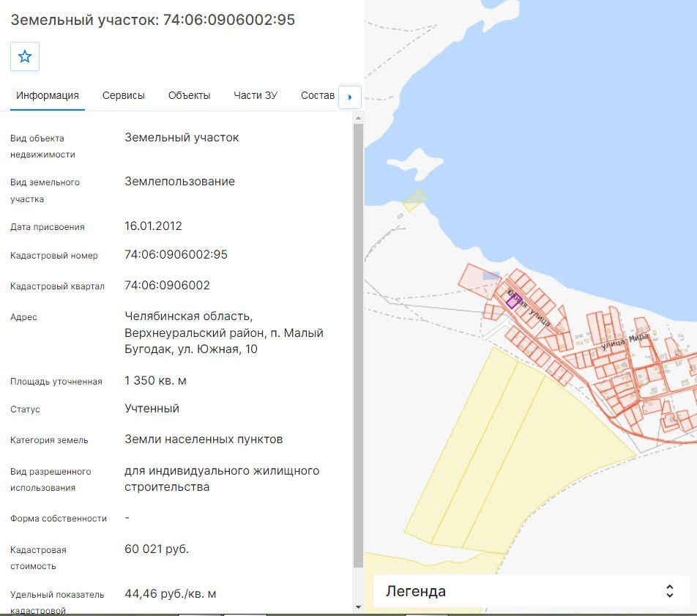Click the address text 'Челябинская область'
This screenshot has height=616, width=697.
tap(188, 316)
